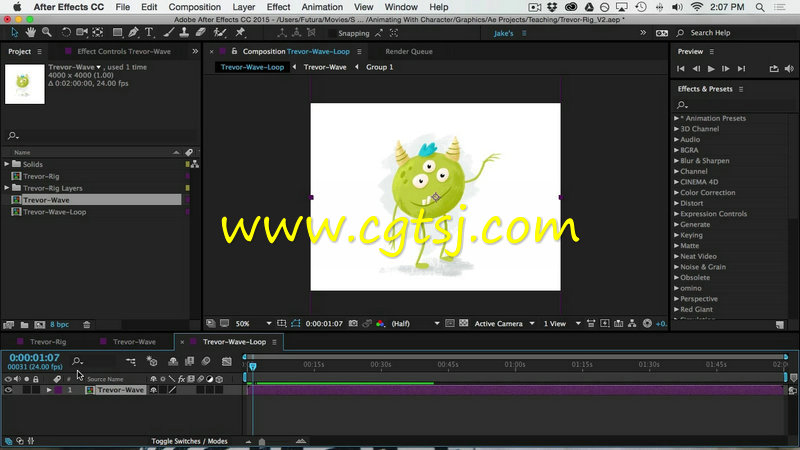Viewport: 800px width, 450px height.
Task: Switch to the Trevor-Rig timeline tab
Action: (48, 342)
